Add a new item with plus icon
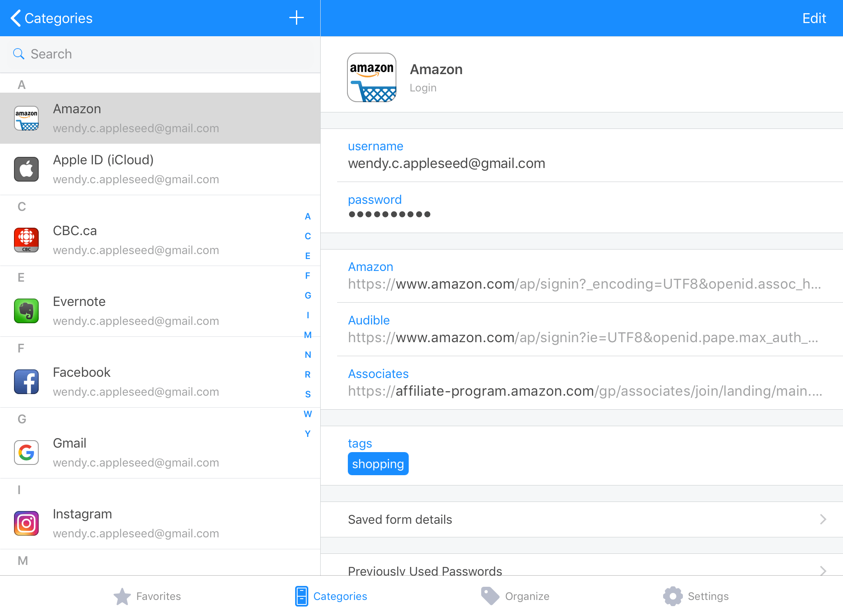Image resolution: width=843 pixels, height=616 pixels. [296, 18]
